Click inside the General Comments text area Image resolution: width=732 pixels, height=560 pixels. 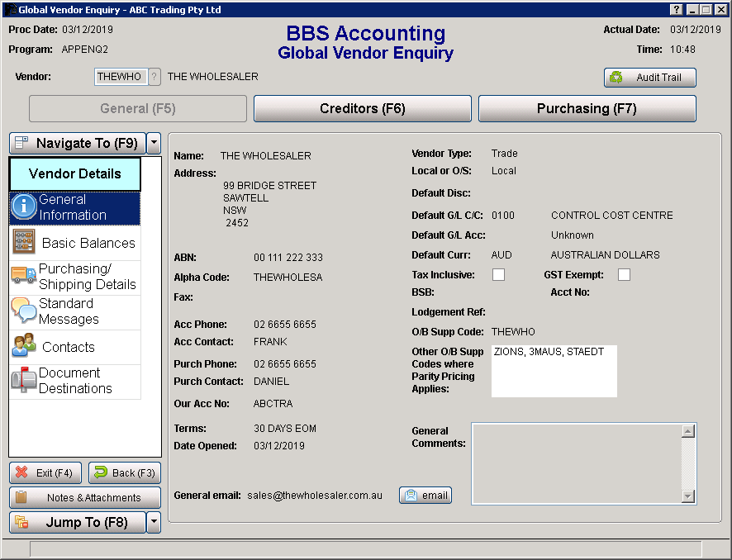tap(576, 463)
